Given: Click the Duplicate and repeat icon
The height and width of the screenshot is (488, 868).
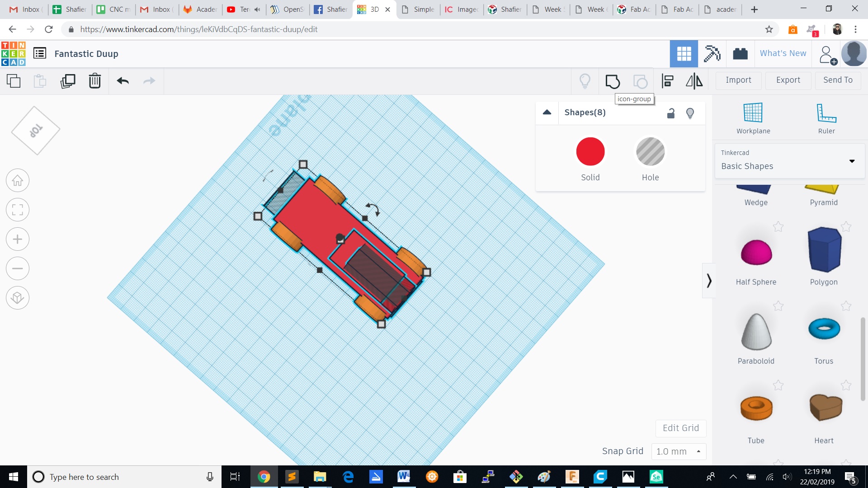Looking at the screenshot, I should click(68, 81).
